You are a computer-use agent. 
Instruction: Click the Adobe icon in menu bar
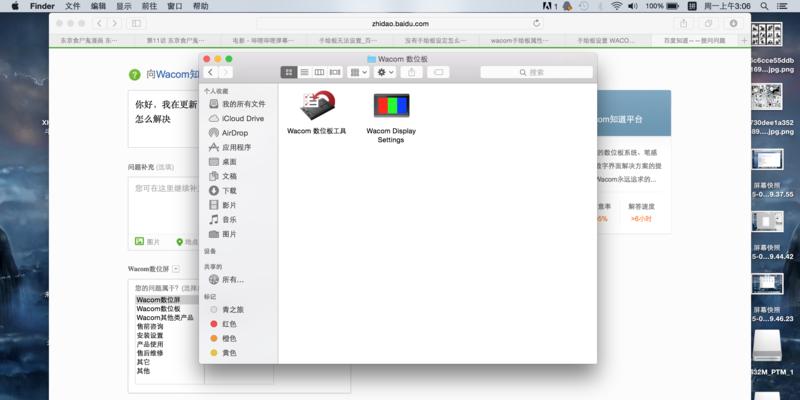550,6
